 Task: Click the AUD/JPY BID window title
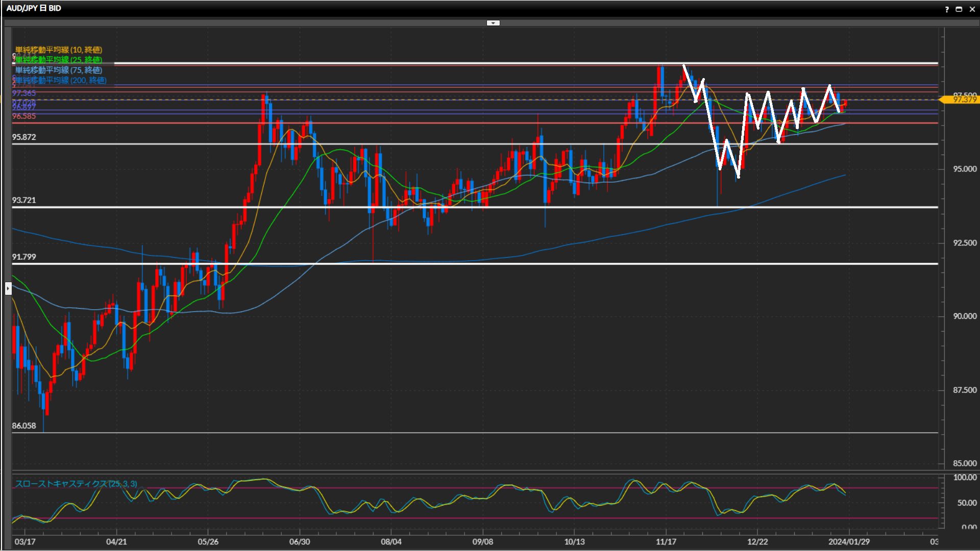point(34,8)
